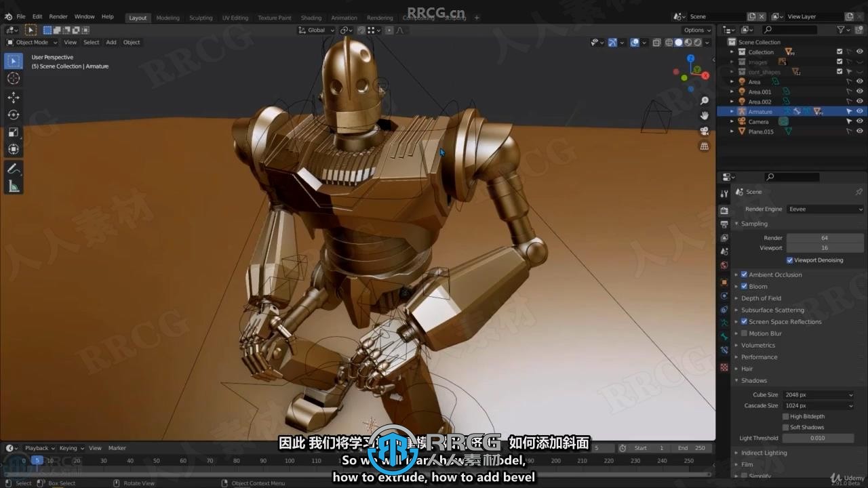
Task: Switch to material preview shading
Action: (688, 42)
